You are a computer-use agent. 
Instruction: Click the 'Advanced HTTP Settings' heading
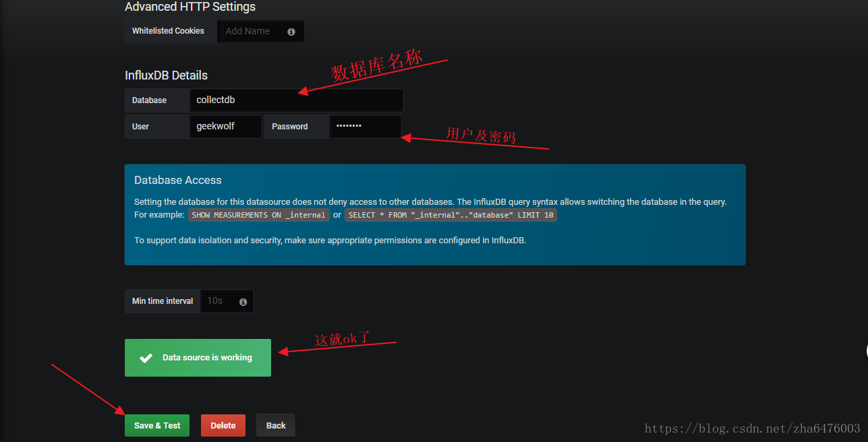190,7
